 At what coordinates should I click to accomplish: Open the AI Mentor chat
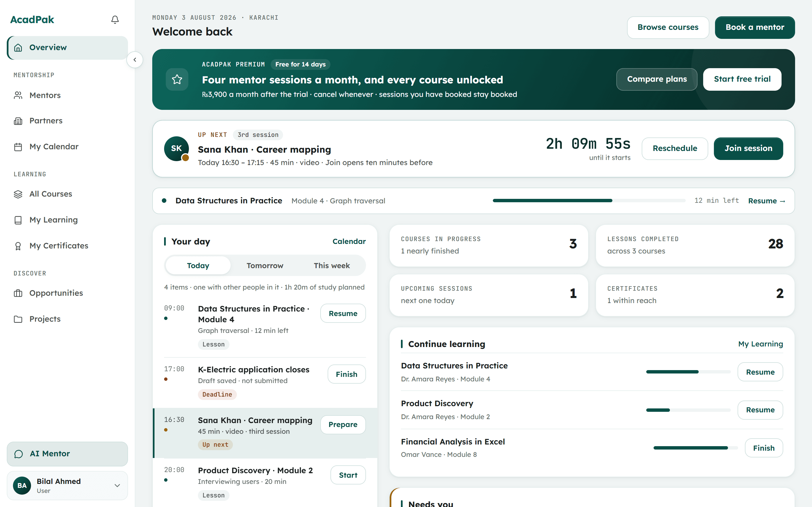(x=67, y=454)
